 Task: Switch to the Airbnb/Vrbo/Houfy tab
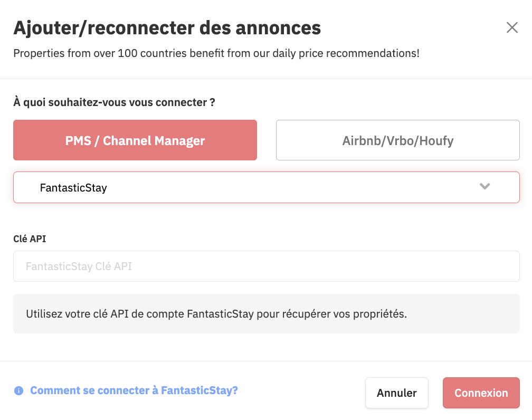[x=397, y=140]
